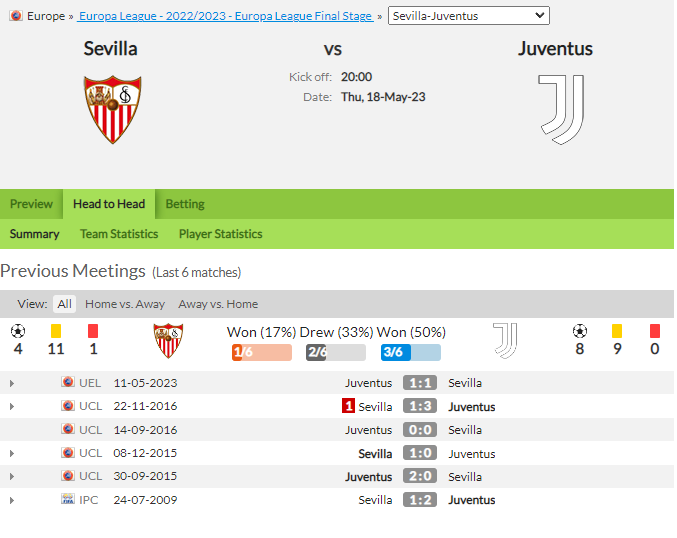The width and height of the screenshot is (677, 538).
Task: Click the FIFA icon next to IPC
Action: [x=68, y=499]
